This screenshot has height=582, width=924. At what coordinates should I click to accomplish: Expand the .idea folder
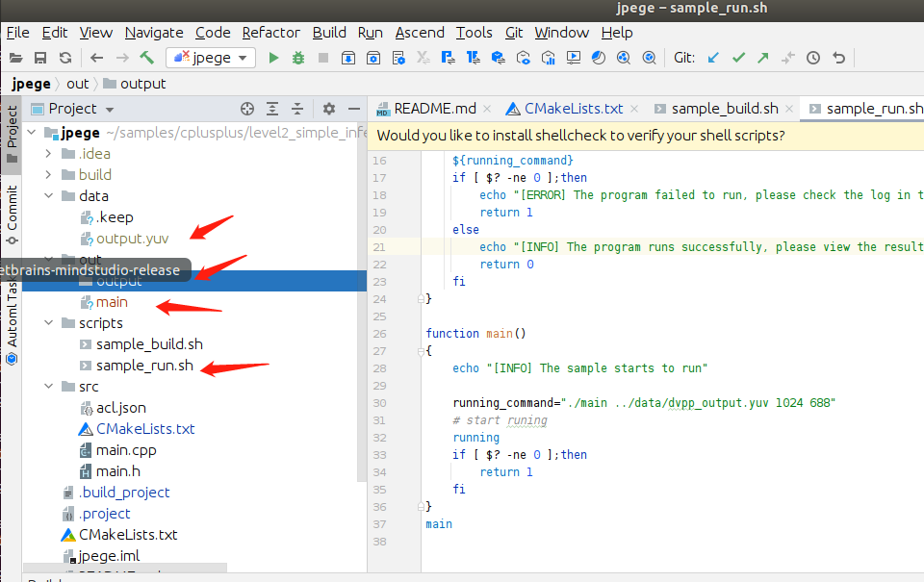pyautogui.click(x=49, y=154)
